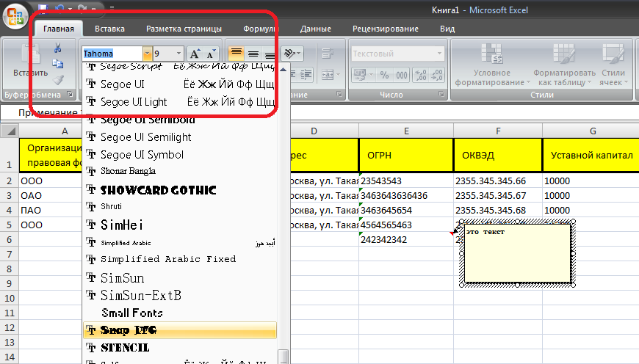Click the select-all corner of the sheet
Screen dimensions: 639x364
10,131
